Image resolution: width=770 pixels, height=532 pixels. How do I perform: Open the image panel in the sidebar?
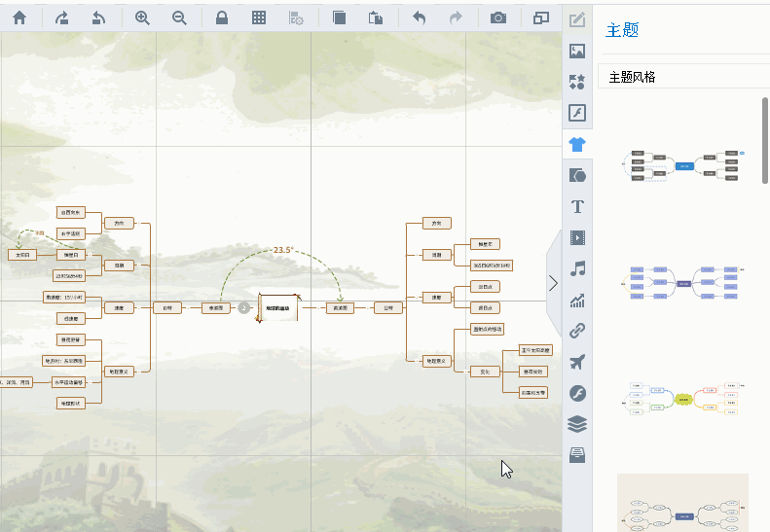click(577, 51)
